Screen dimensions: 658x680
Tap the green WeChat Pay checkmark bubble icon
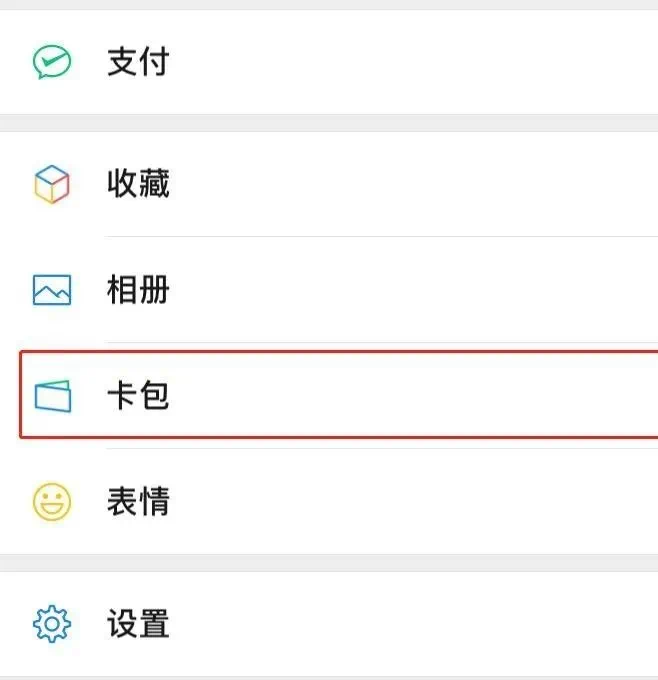pos(51,63)
